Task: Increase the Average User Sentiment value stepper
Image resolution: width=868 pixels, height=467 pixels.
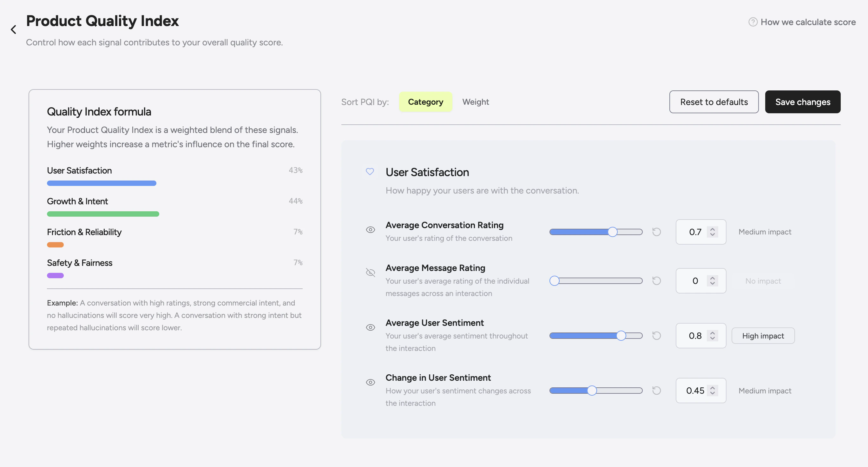Action: pos(712,333)
